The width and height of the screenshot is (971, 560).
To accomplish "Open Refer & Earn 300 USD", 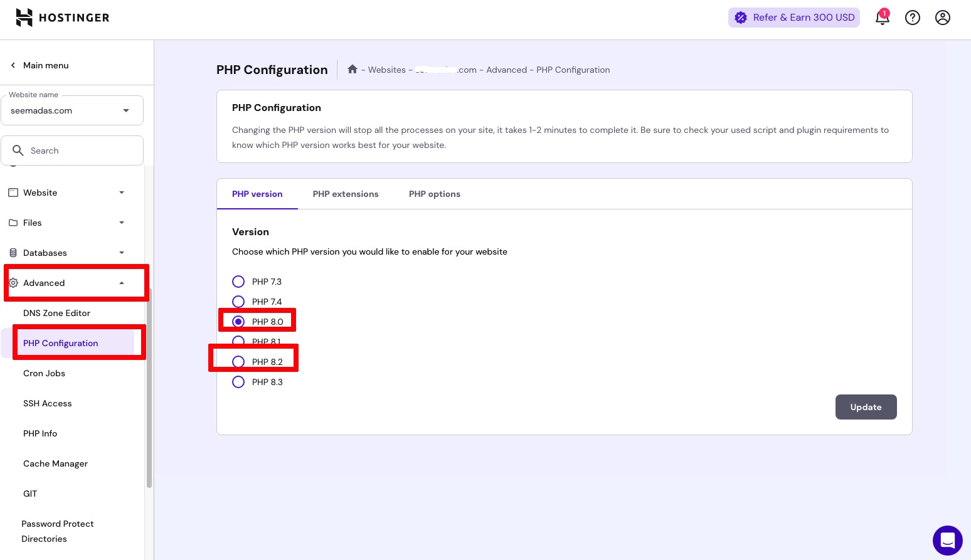I will 794,18.
